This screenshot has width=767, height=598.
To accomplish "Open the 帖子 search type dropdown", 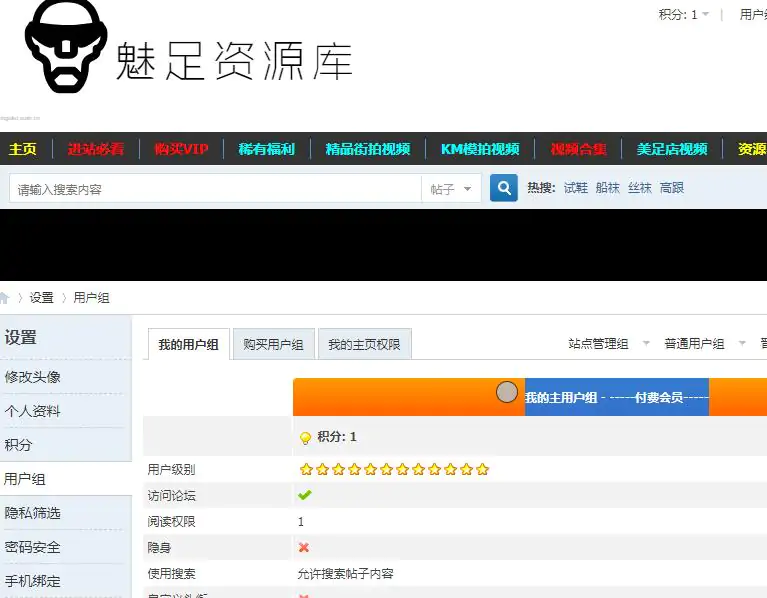I will point(451,189).
